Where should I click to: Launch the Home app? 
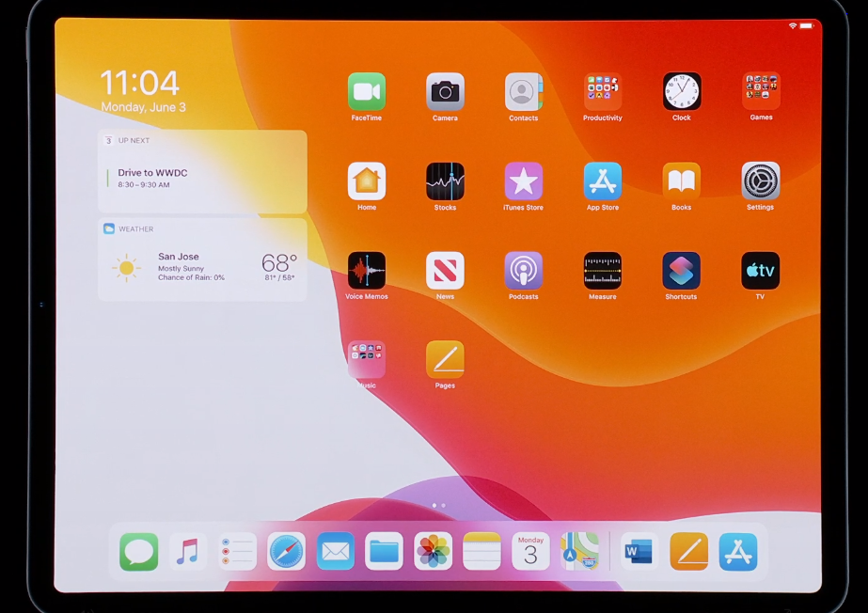(x=367, y=181)
